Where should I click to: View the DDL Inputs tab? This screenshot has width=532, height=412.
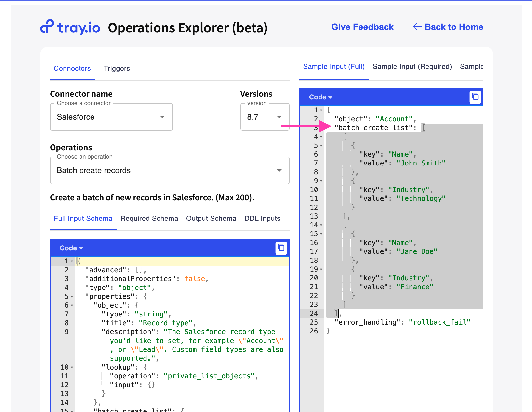(x=262, y=218)
